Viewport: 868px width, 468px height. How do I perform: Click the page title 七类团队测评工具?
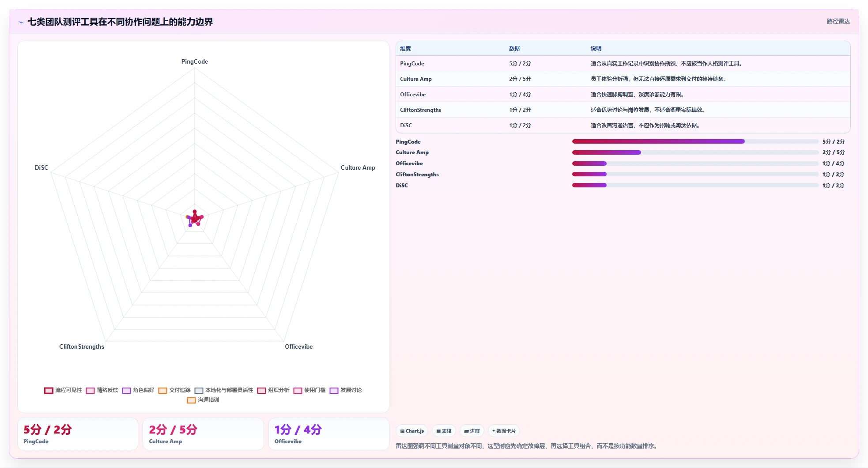point(120,22)
